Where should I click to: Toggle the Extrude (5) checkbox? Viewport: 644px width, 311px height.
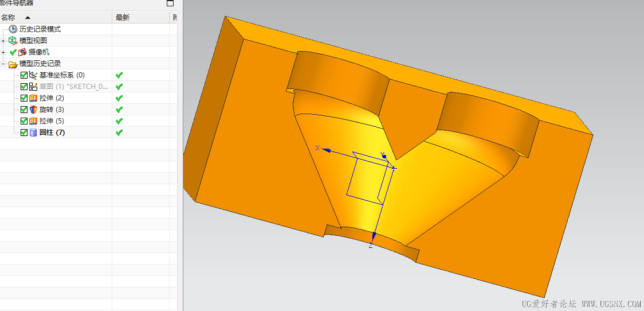click(x=24, y=121)
